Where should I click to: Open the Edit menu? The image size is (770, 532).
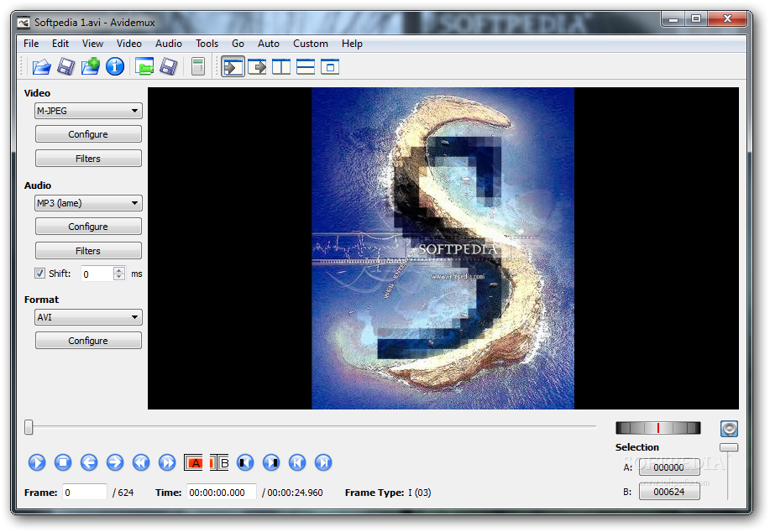tap(60, 44)
